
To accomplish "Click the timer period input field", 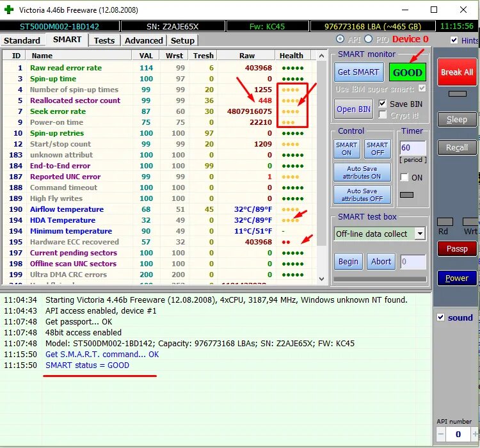I will (x=413, y=148).
